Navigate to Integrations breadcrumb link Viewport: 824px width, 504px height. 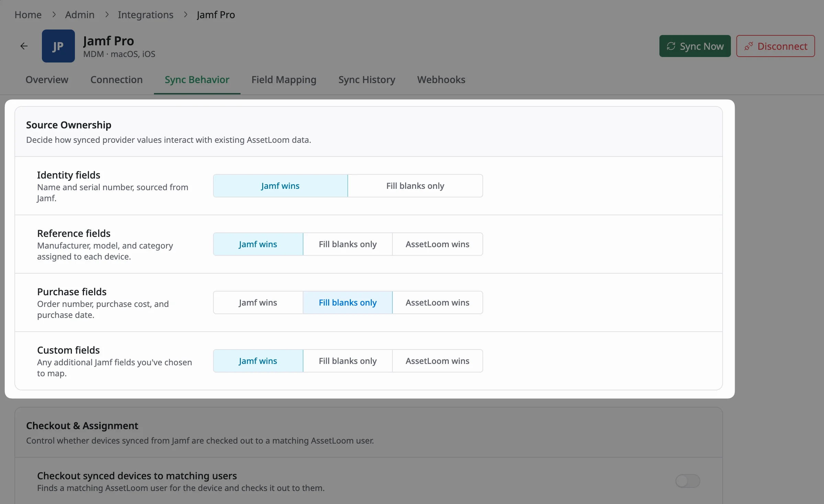point(145,15)
